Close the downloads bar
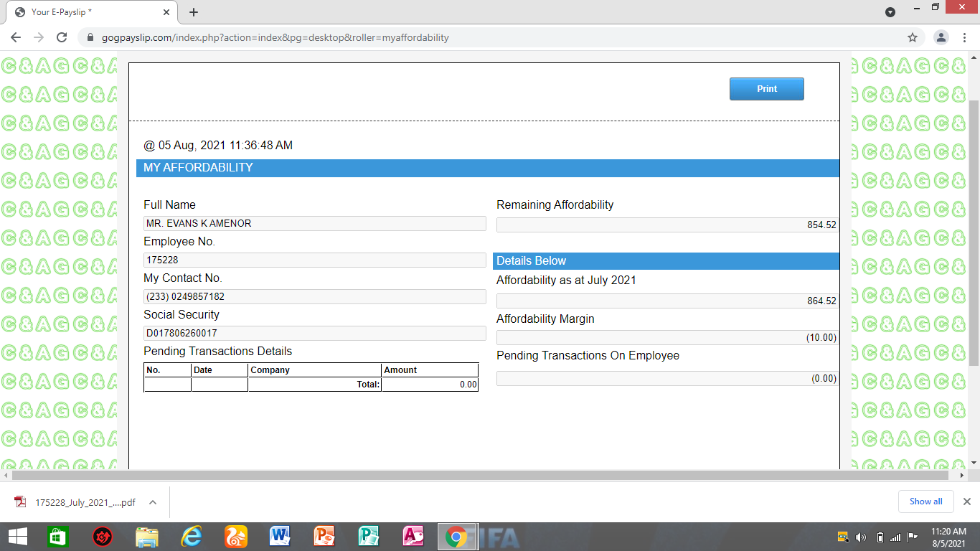 point(966,501)
